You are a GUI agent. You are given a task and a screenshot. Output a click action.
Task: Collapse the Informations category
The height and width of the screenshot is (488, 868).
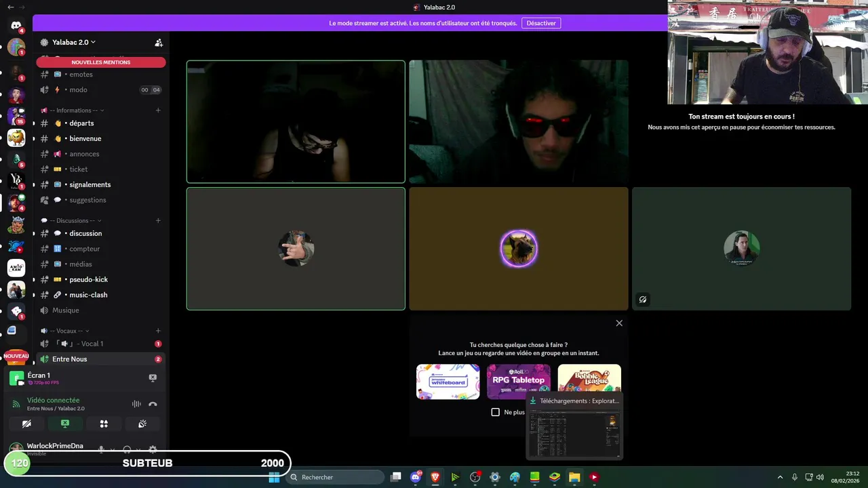tap(73, 110)
